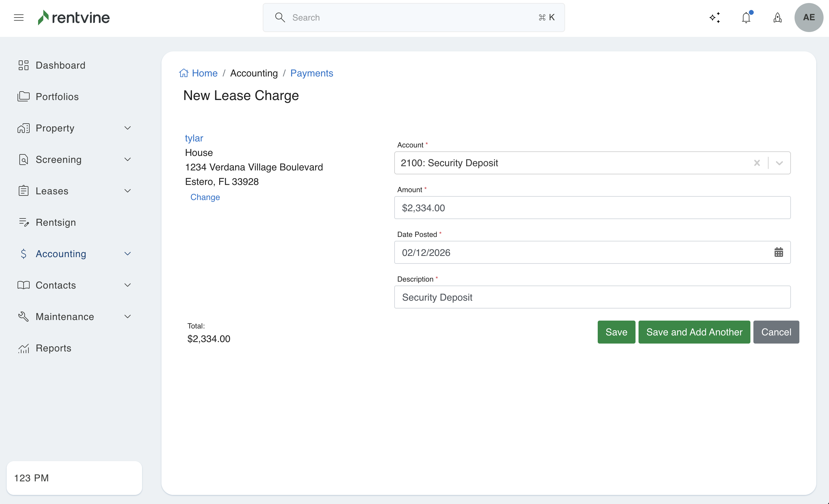Collapse the Accounting sidebar section
829x504 pixels.
pos(128,254)
